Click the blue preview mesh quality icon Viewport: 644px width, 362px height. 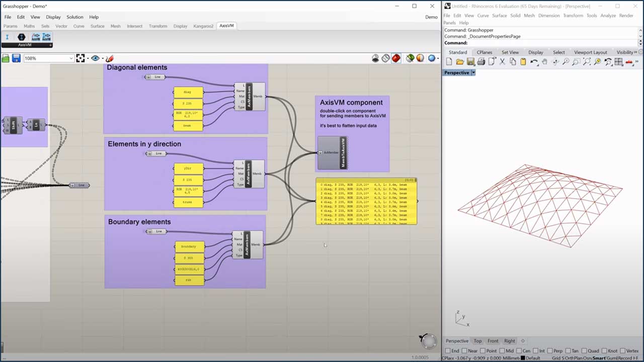point(432,58)
